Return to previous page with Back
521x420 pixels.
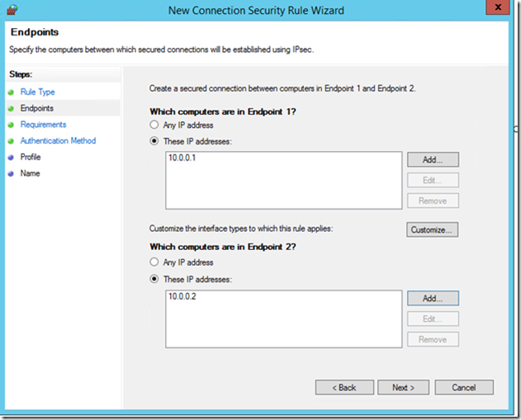pos(344,388)
